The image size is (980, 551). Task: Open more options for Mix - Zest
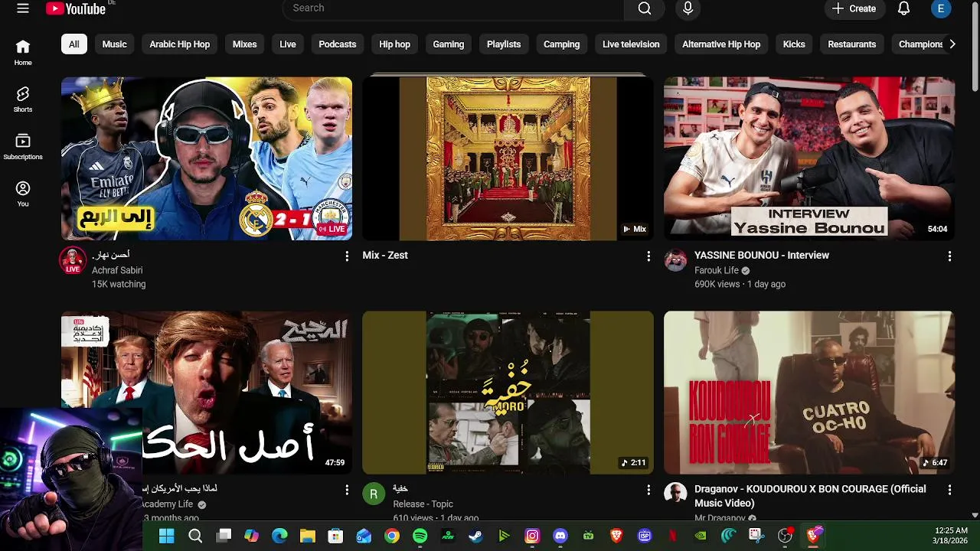coord(648,256)
